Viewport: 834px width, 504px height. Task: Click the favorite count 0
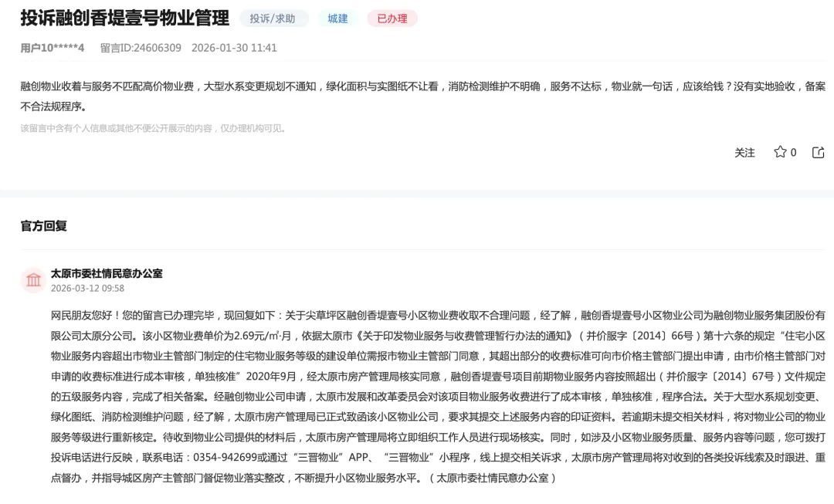pyautogui.click(x=793, y=153)
